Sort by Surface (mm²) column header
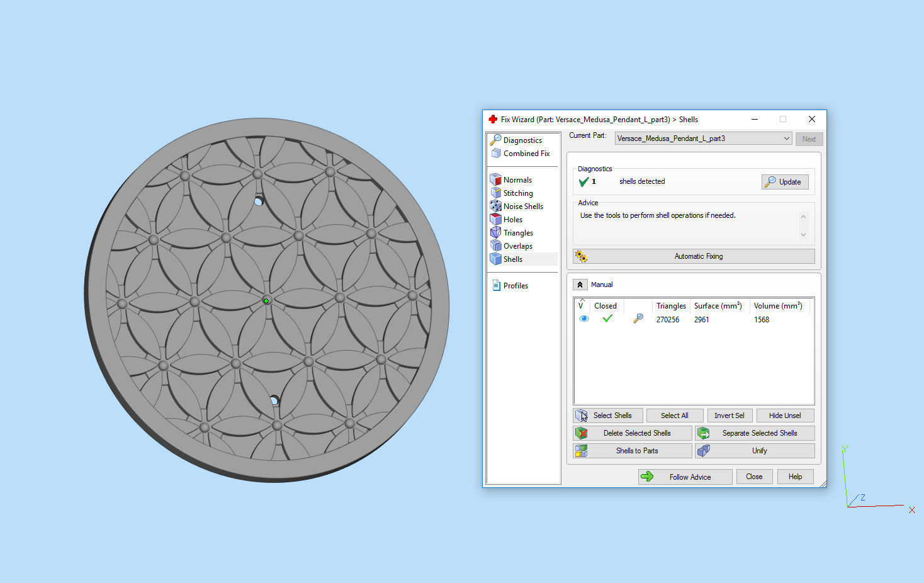The width and height of the screenshot is (924, 583). tap(718, 306)
